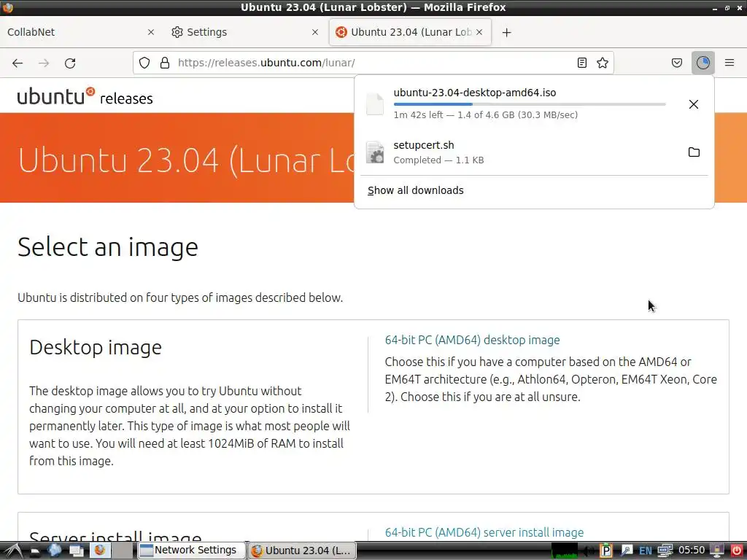This screenshot has height=560, width=747.
Task: Select Ubuntu 23.04 Firefox taskbar button
Action: pos(302,551)
